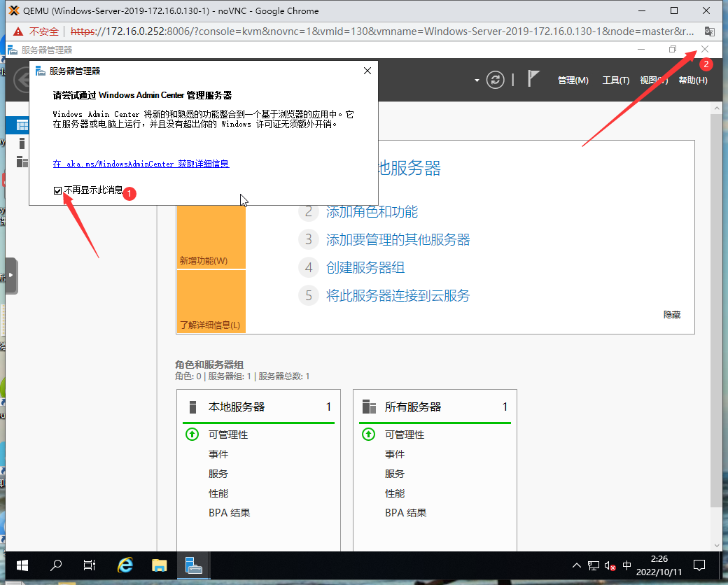The image size is (728, 585).
Task: Click 添加要管理的其他服务器 link
Action: point(398,239)
